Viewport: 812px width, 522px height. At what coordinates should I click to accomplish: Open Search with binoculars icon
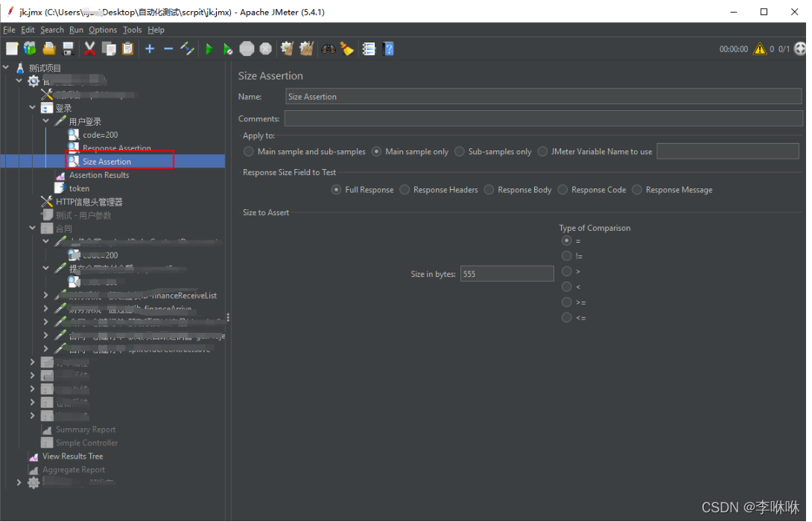point(329,48)
